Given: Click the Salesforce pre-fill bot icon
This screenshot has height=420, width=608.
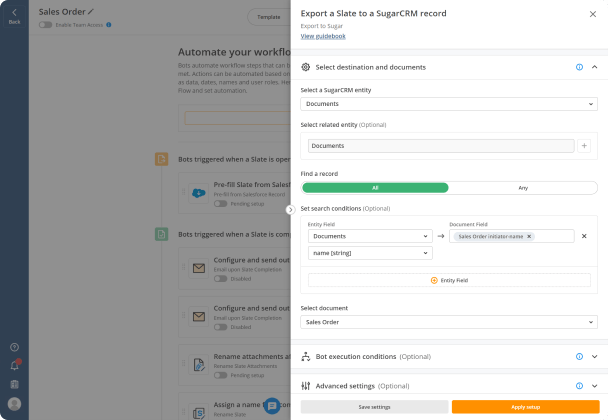Looking at the screenshot, I should pyautogui.click(x=199, y=193).
